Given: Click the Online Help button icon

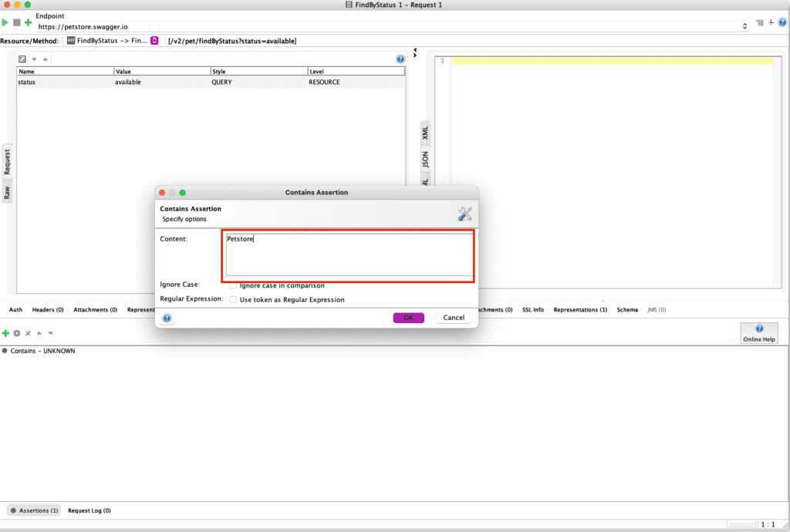Looking at the screenshot, I should 759,328.
